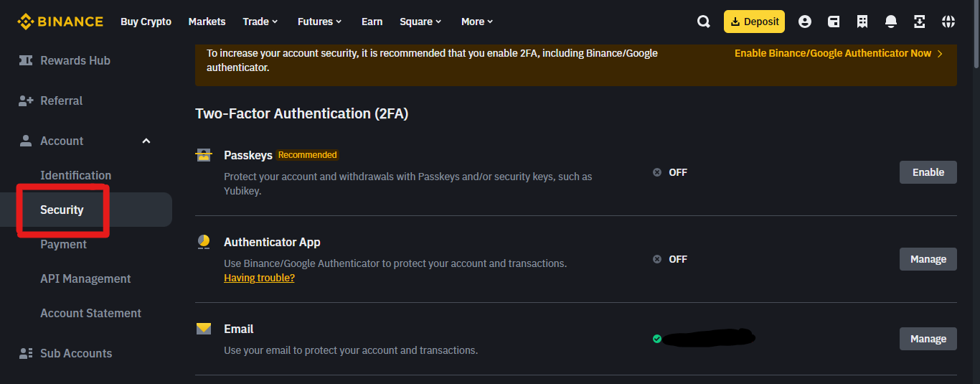Image resolution: width=980 pixels, height=384 pixels.
Task: Click the Binance logo
Action: (x=60, y=22)
